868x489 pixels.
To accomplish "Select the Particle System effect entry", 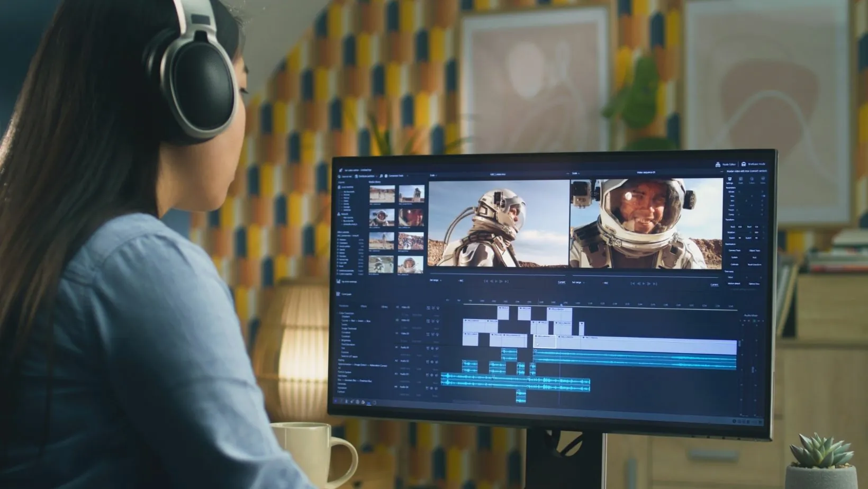I will pyautogui.click(x=345, y=372).
